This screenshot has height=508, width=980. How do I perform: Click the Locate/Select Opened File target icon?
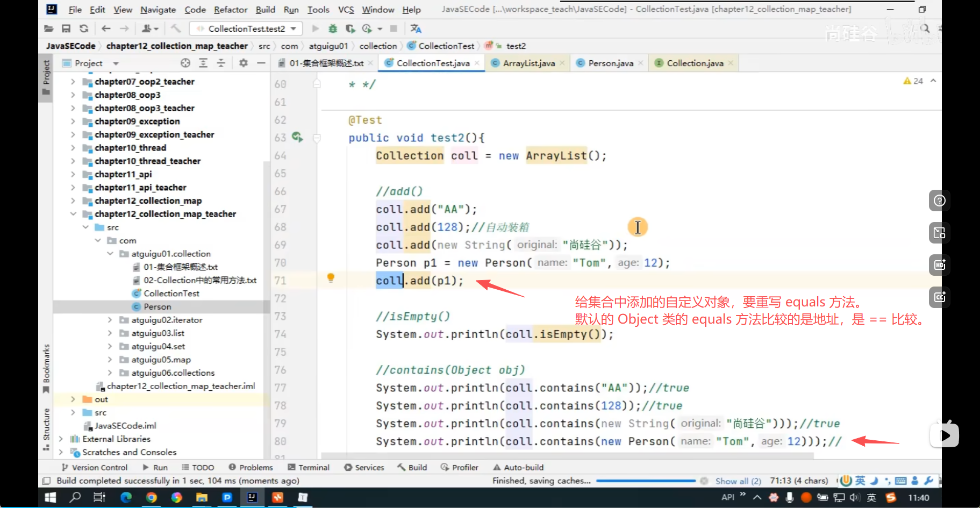(x=185, y=63)
